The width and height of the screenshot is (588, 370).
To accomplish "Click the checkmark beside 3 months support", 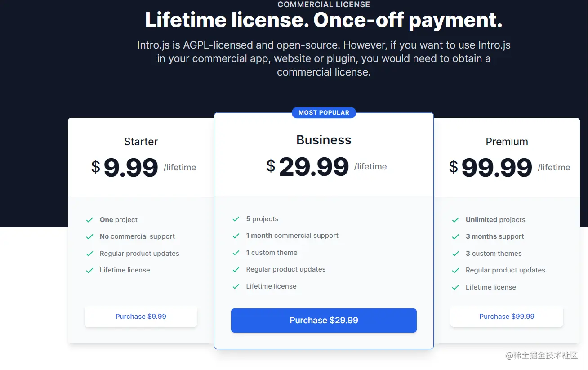I will pos(455,236).
